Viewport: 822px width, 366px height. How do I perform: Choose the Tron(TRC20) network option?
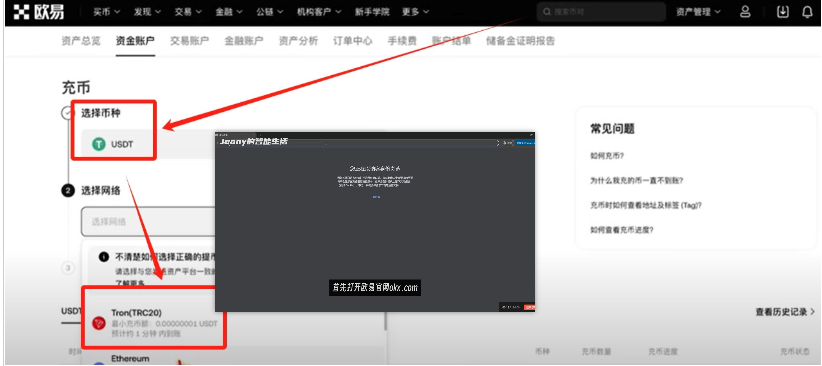pos(154,322)
